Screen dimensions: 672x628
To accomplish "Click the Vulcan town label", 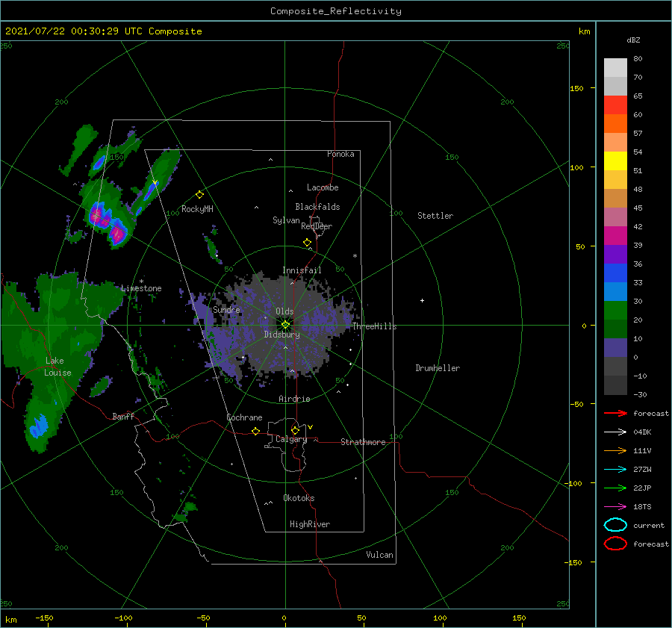I will coord(380,555).
